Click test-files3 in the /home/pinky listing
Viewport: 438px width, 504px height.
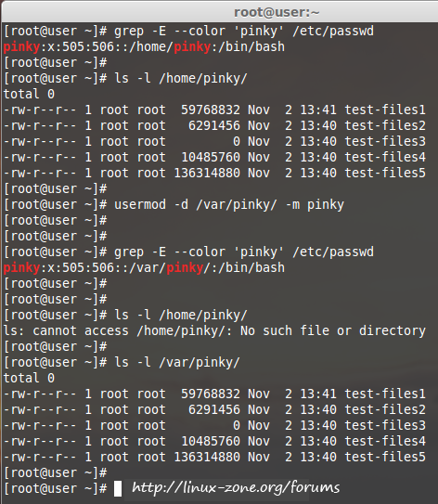[385, 141]
